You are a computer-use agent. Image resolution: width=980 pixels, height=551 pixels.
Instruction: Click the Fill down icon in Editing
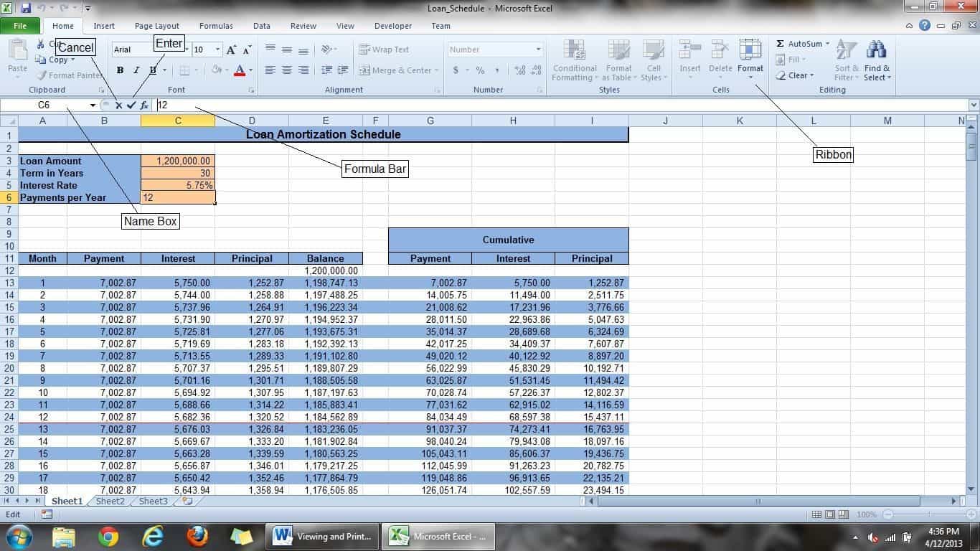coord(781,60)
